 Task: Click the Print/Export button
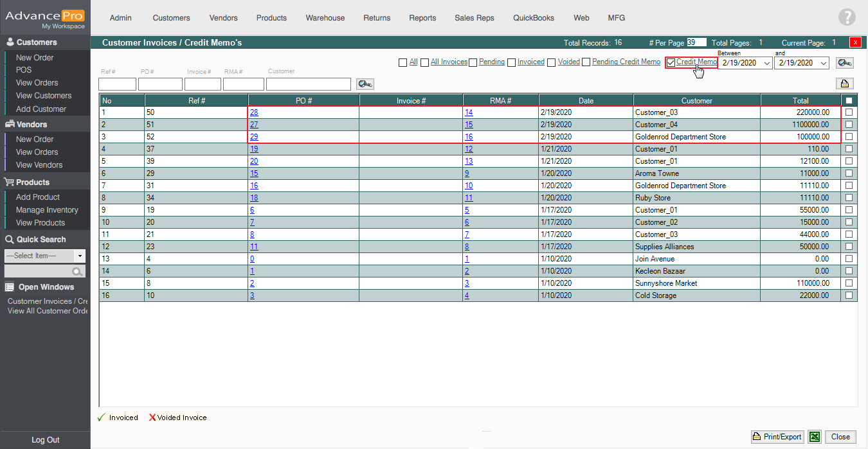777,437
